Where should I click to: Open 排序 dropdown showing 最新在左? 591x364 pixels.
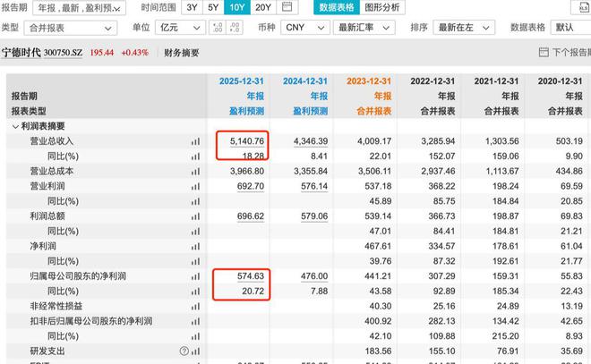[x=464, y=28]
